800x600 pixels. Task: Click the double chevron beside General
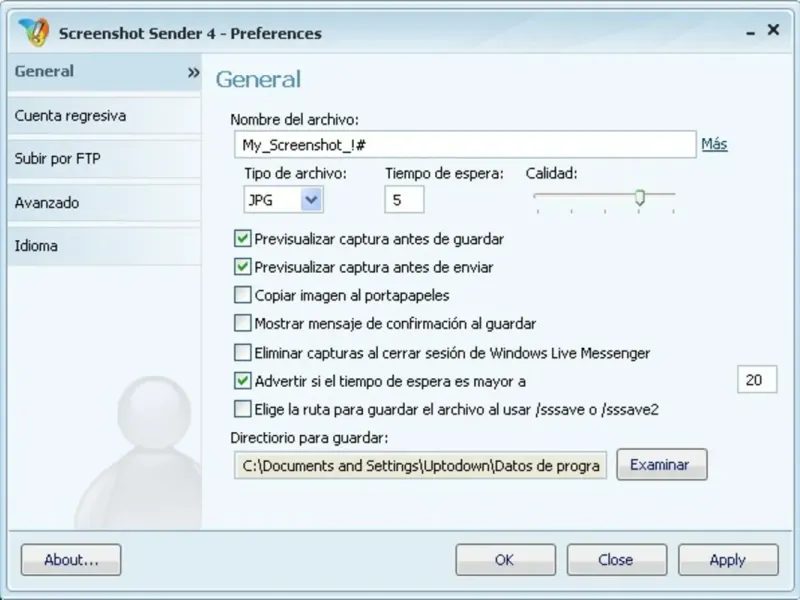[x=193, y=72]
